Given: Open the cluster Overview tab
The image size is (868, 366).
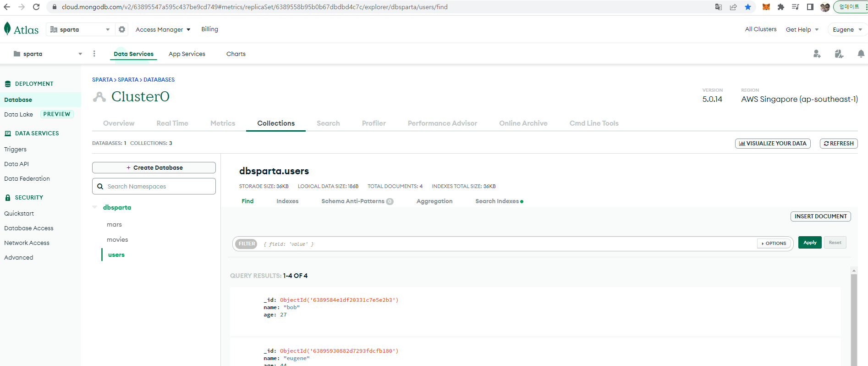Looking at the screenshot, I should pyautogui.click(x=119, y=123).
